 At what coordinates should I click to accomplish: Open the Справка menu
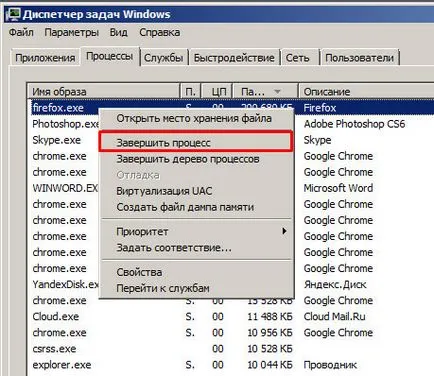point(160,32)
